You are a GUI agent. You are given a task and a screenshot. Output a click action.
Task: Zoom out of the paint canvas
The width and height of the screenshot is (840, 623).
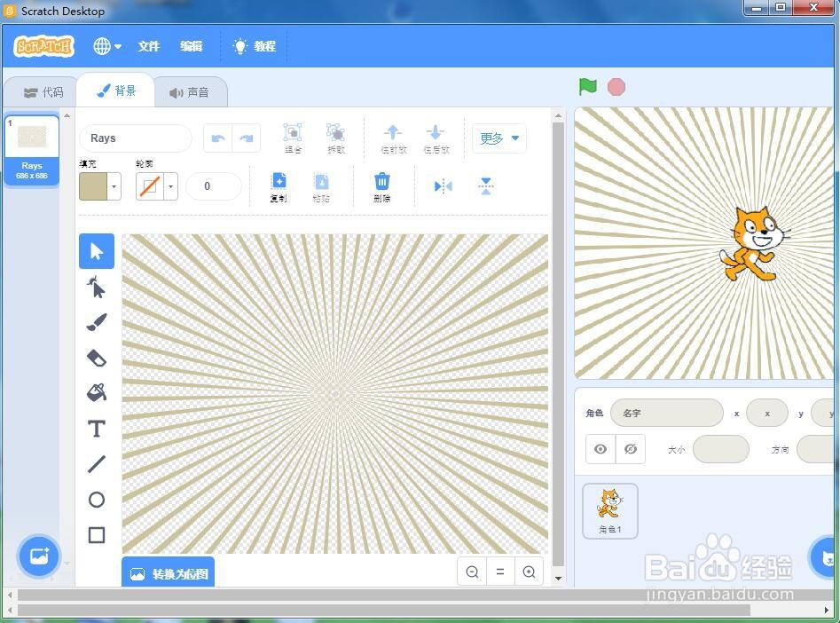point(472,572)
